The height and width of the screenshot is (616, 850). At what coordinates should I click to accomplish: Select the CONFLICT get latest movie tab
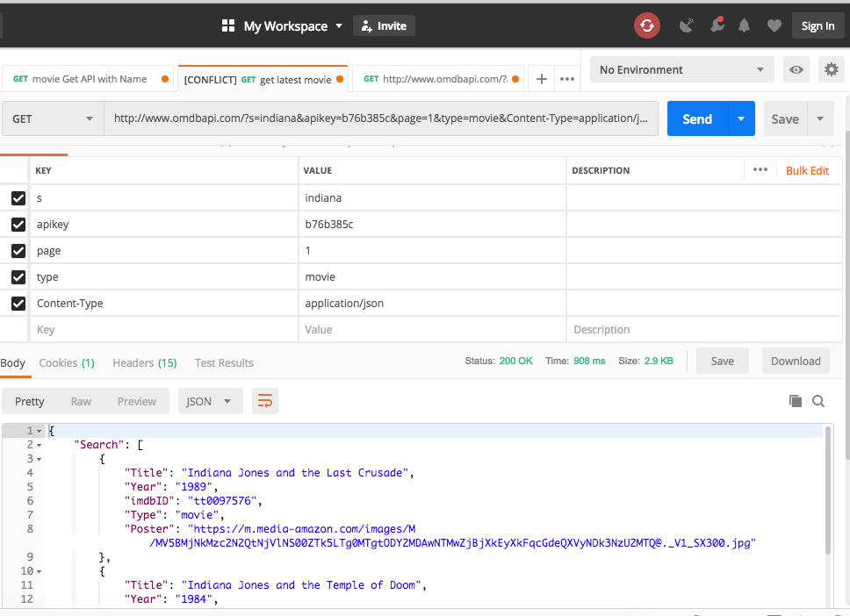coord(263,79)
